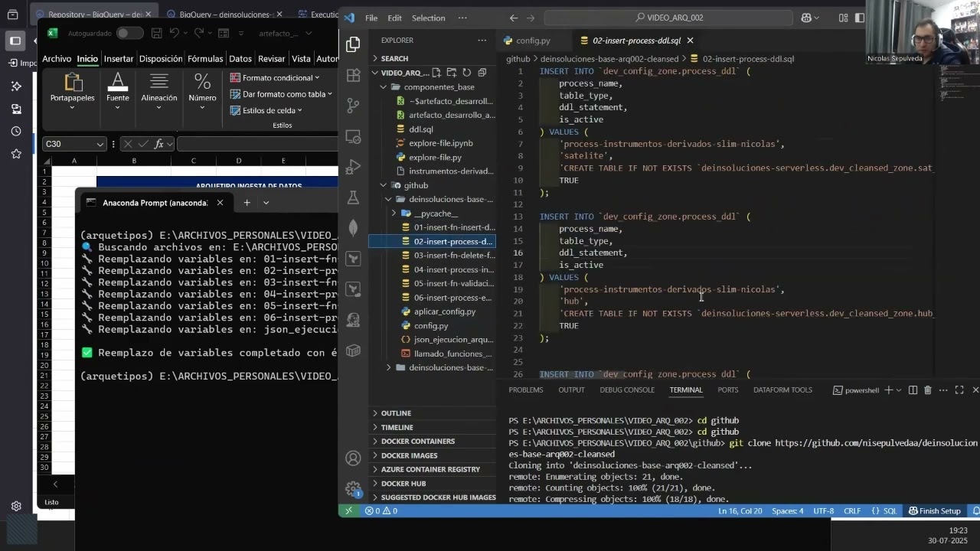The height and width of the screenshot is (551, 980).
Task: Click New File icon in Explorer header
Action: [436, 73]
